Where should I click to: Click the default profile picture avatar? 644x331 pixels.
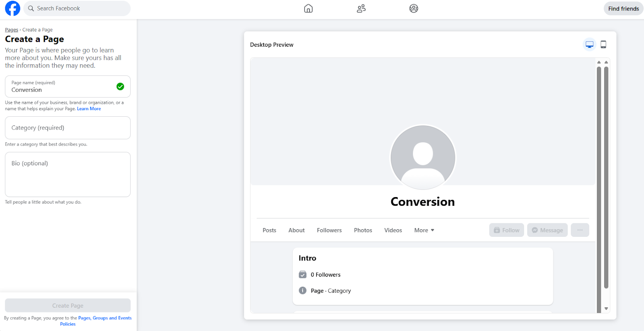(x=423, y=157)
